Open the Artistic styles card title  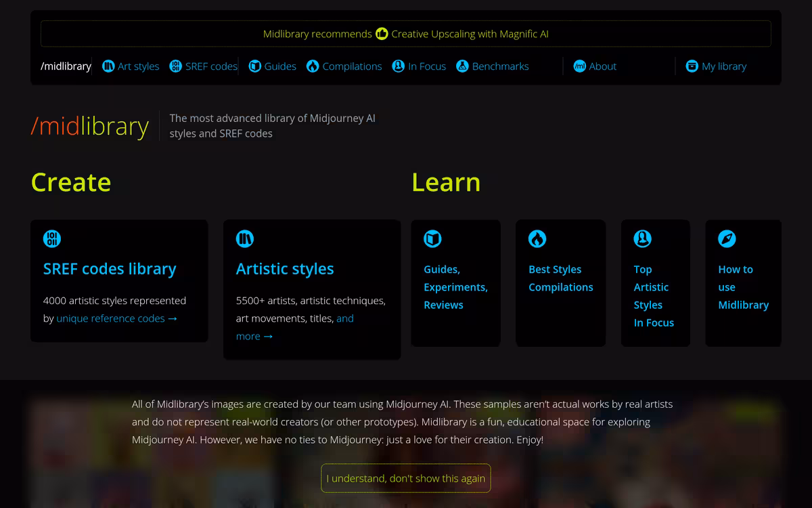(285, 269)
